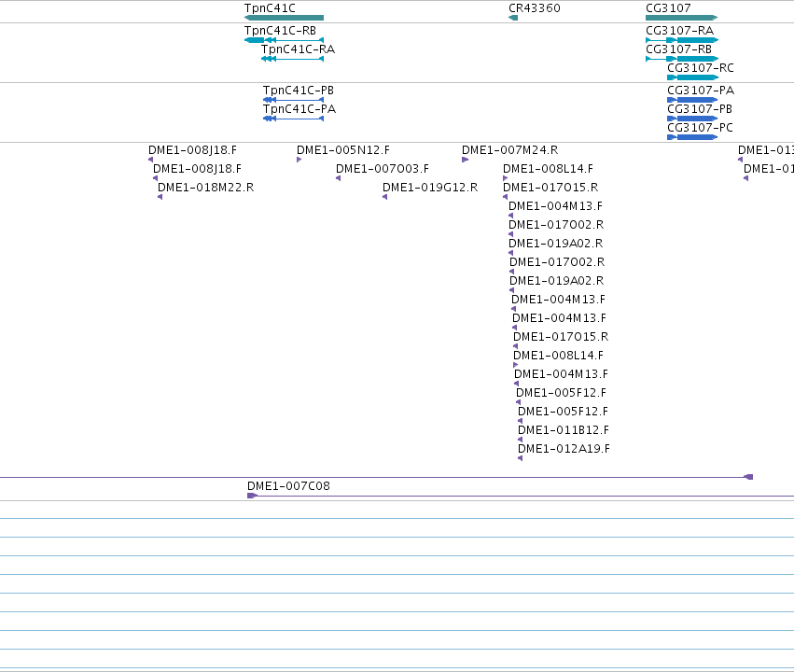Select the TpnC41C-RA transcript glyph

(x=292, y=59)
